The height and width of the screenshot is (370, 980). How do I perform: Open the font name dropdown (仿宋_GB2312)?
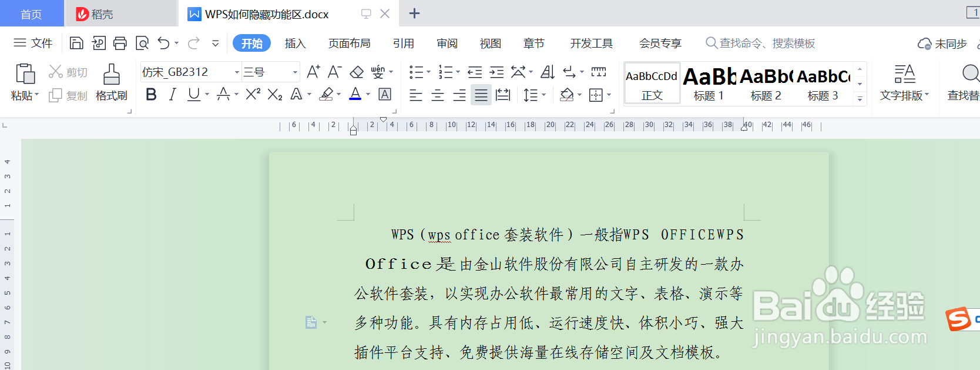[237, 72]
